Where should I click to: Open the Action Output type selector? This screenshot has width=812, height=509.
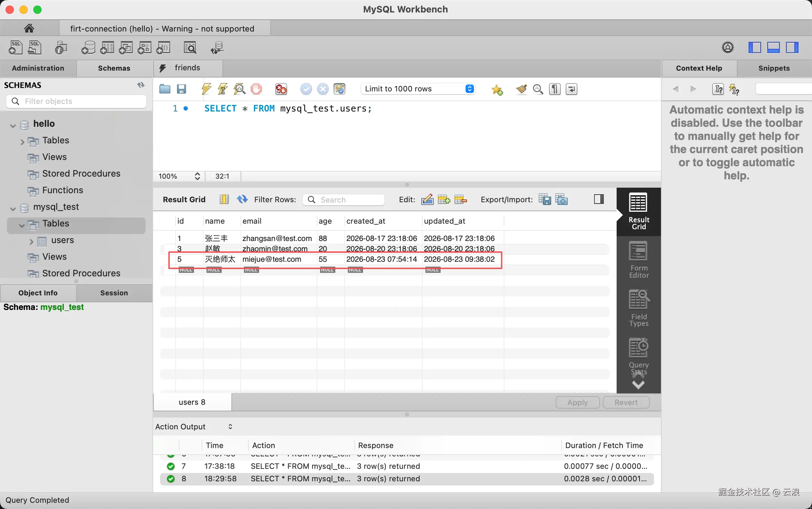[x=230, y=427]
